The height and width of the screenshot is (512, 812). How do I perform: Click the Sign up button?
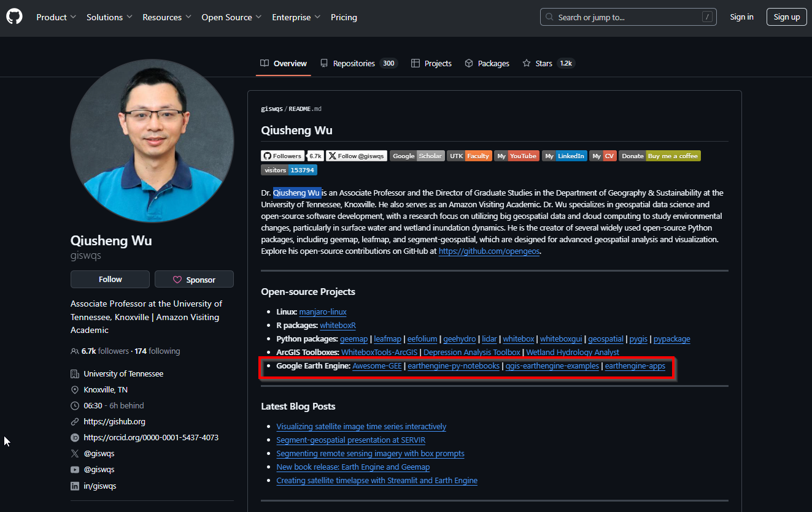(x=787, y=17)
